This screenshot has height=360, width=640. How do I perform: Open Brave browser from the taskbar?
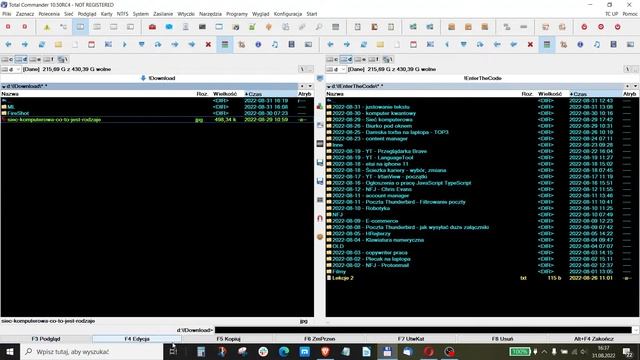[x=325, y=351]
